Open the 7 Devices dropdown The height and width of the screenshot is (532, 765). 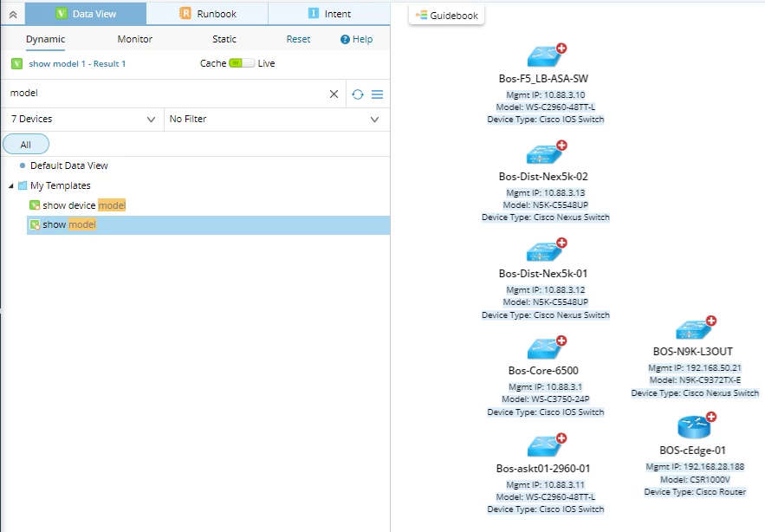[x=83, y=119]
